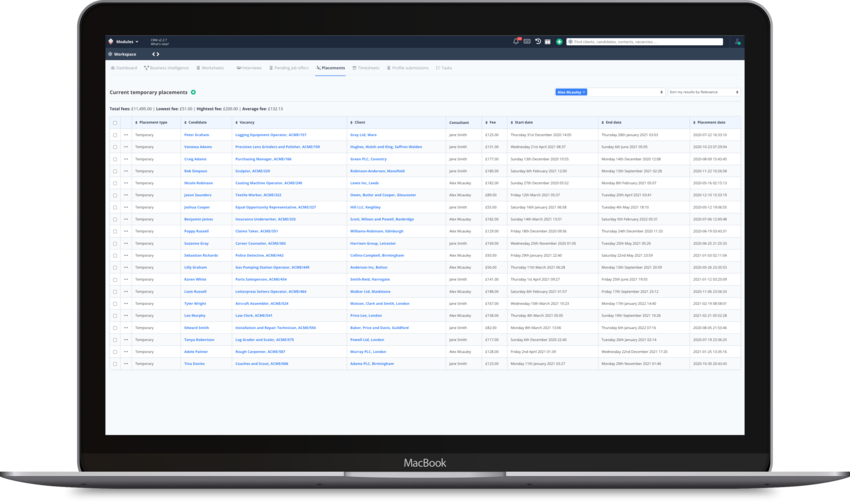This screenshot has width=850, height=503.
Task: Select the Tyler Wright row checkbox
Action: coord(115,304)
